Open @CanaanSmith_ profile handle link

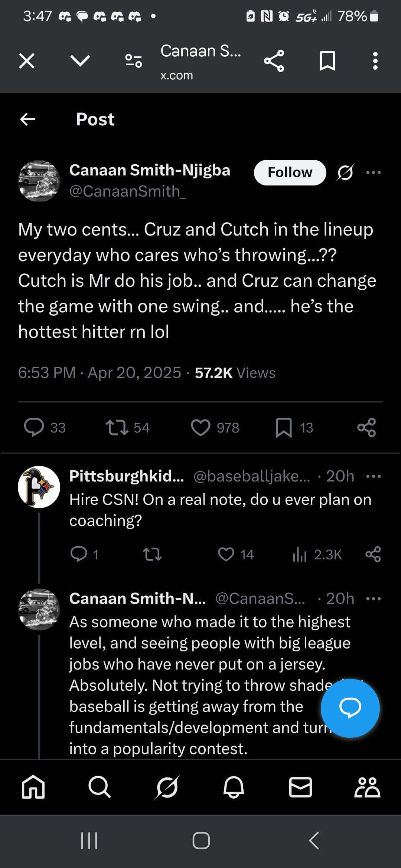click(x=127, y=191)
